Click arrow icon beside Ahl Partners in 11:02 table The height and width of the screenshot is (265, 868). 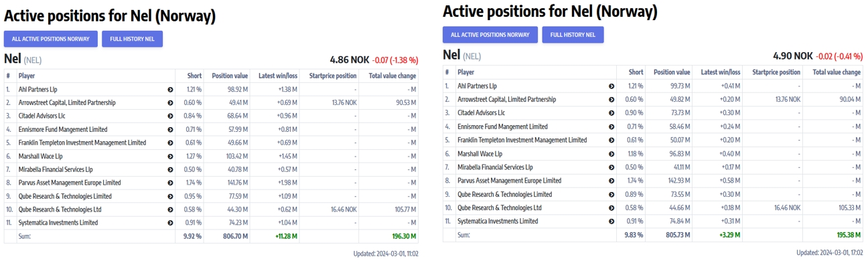pyautogui.click(x=170, y=89)
